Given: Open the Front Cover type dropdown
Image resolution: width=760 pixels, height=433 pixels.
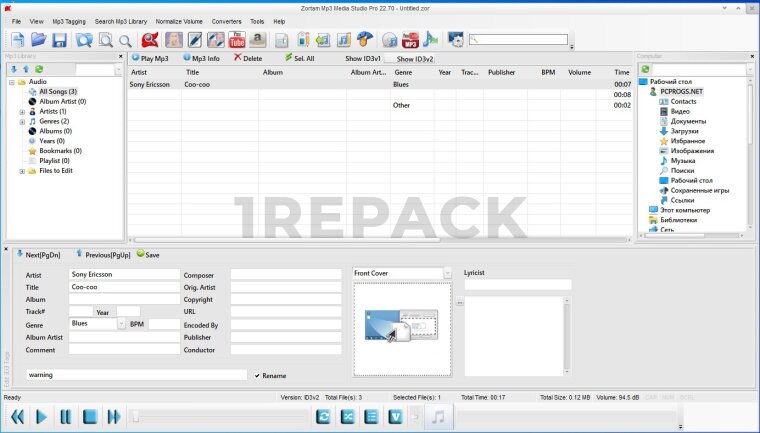Looking at the screenshot, I should pos(447,273).
